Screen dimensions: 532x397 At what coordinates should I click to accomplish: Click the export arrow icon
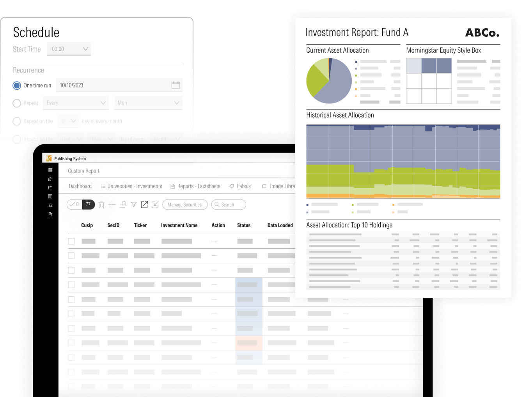click(144, 205)
